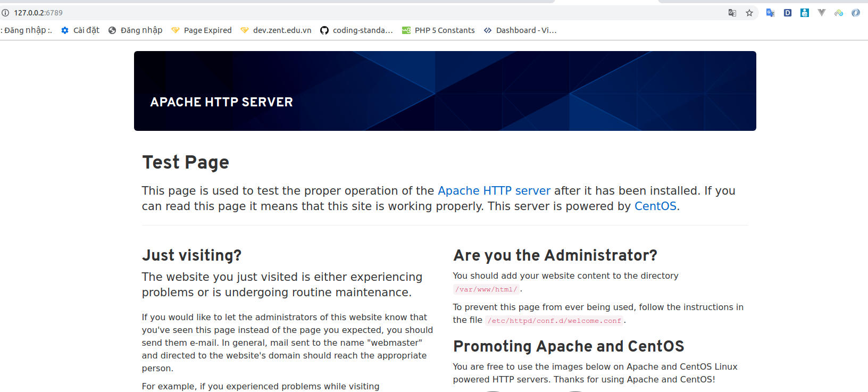Click the blue person extension icon
This screenshot has height=392, width=868.
tap(805, 13)
